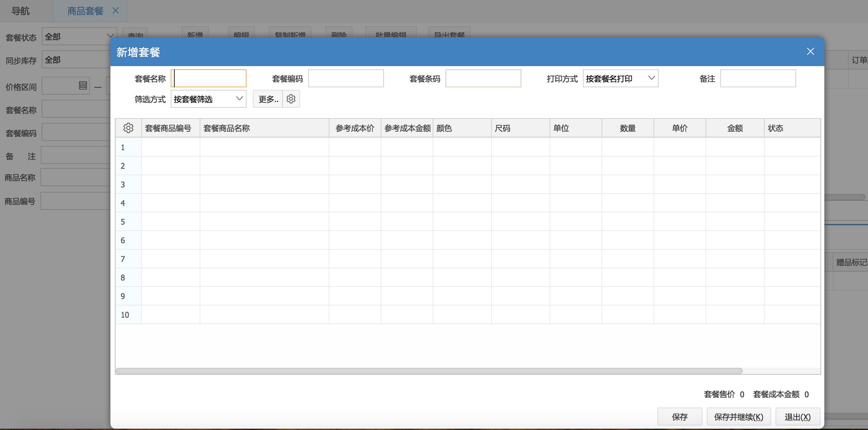
Task: Click 保存并继续(K) button
Action: pyautogui.click(x=738, y=417)
